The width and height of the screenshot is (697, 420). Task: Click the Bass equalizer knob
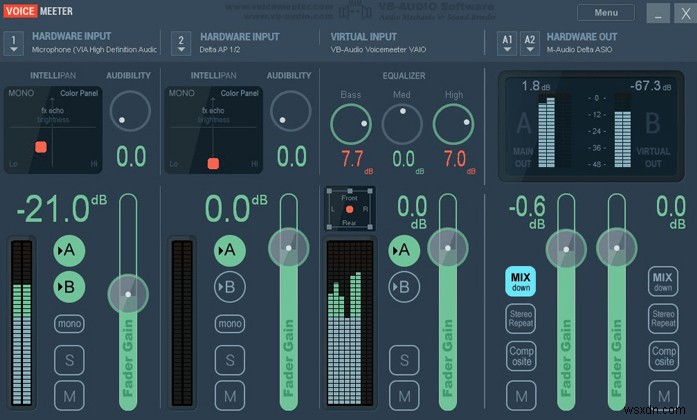pyautogui.click(x=351, y=124)
